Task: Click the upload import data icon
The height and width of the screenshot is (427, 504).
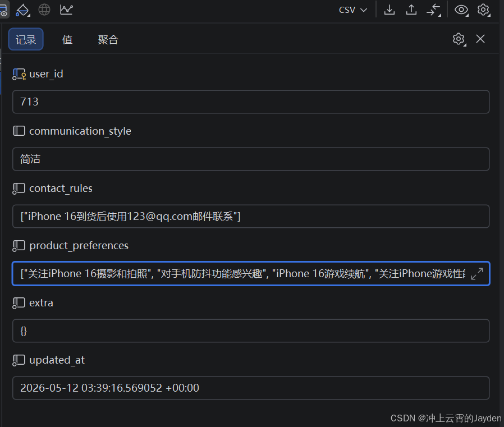Action: click(411, 10)
